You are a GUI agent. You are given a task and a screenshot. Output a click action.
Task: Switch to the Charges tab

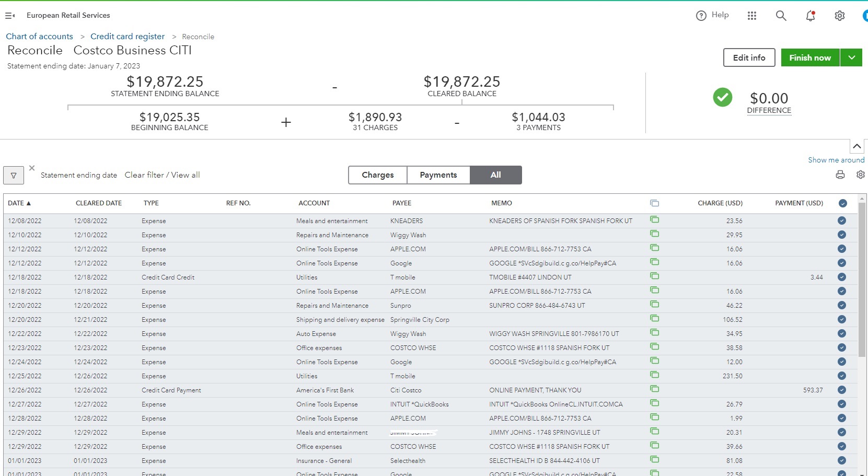point(378,175)
